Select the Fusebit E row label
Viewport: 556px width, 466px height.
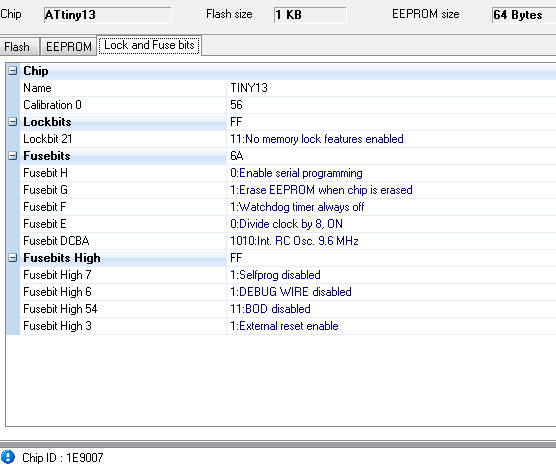45,224
